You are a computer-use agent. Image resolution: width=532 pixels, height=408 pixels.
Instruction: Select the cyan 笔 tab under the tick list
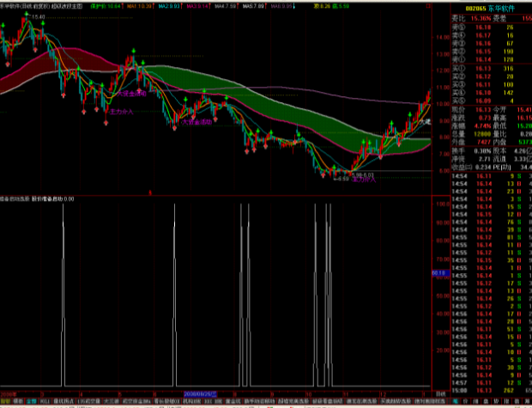coord(455,401)
